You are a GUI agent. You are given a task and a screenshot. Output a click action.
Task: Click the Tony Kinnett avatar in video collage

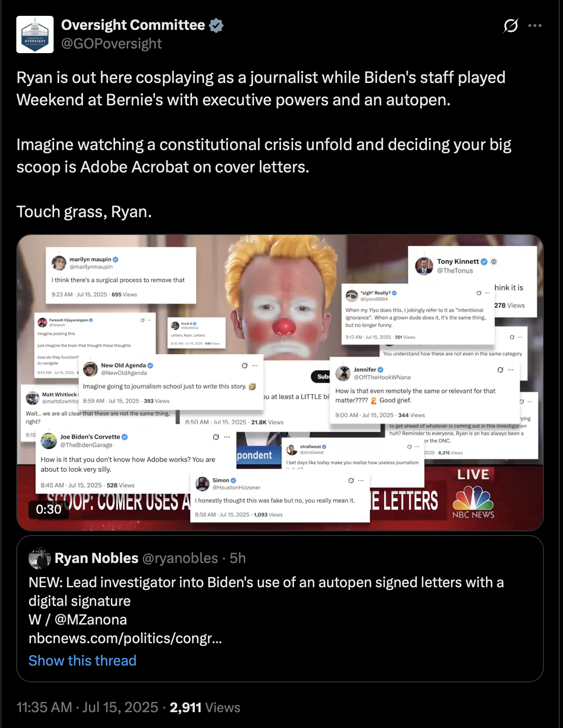pos(424,266)
